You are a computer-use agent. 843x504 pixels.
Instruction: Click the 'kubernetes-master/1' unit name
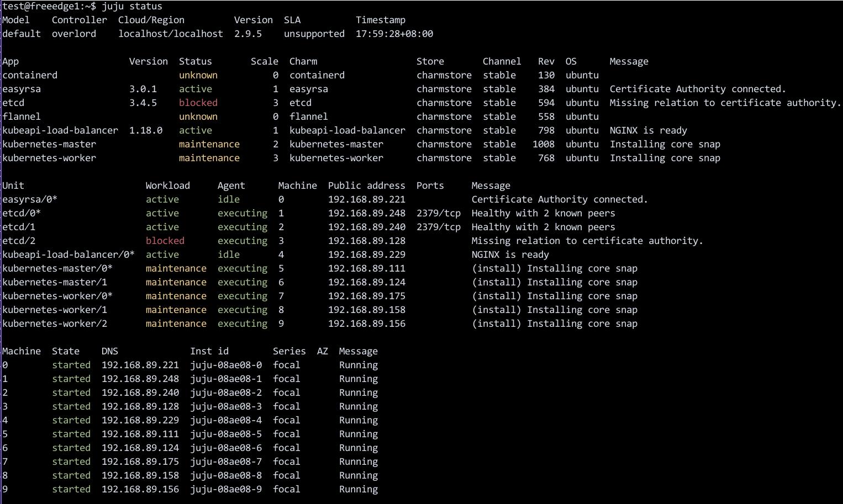pyautogui.click(x=55, y=282)
